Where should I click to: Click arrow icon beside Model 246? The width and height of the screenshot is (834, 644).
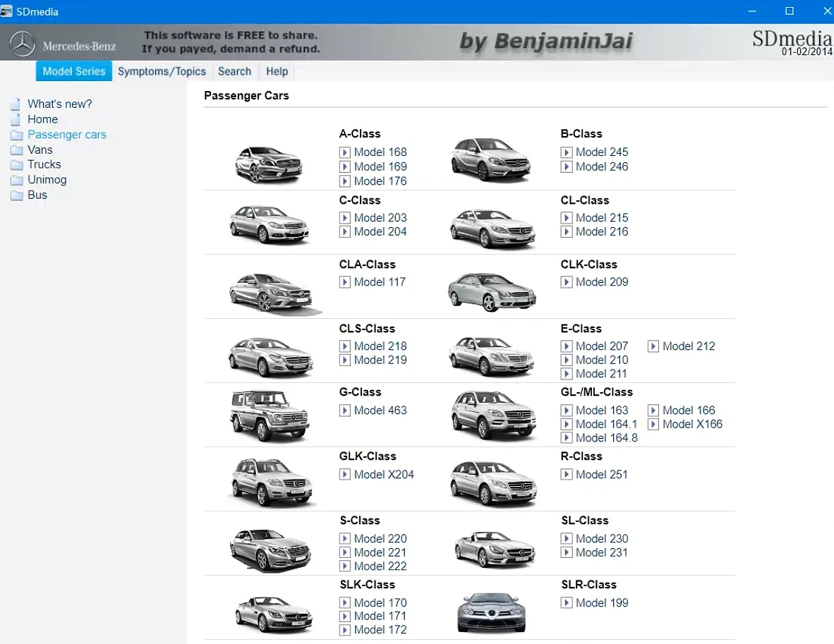click(x=567, y=167)
